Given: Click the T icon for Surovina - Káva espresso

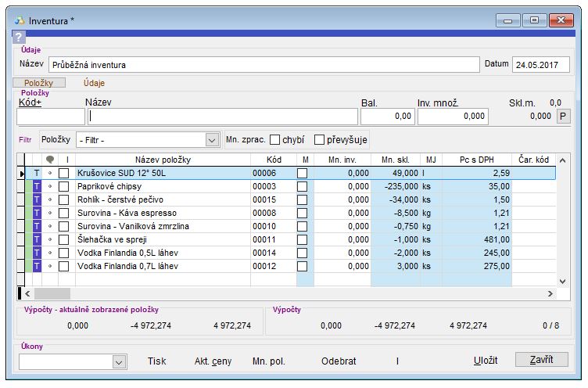Looking at the screenshot, I should point(36,213).
